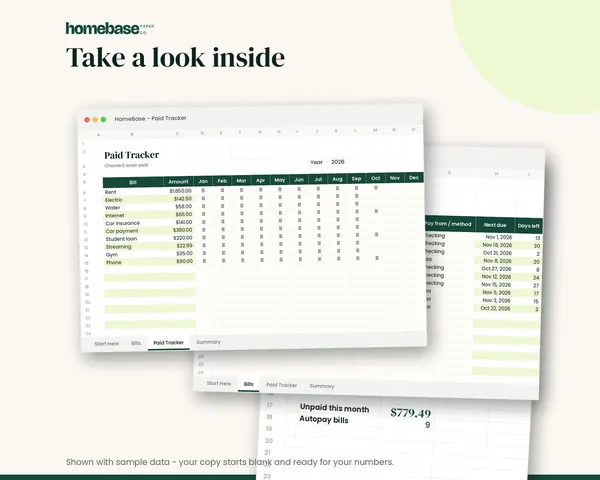The image size is (600, 480).
Task: Select the Bills tab in the middle window
Action: pos(249,384)
